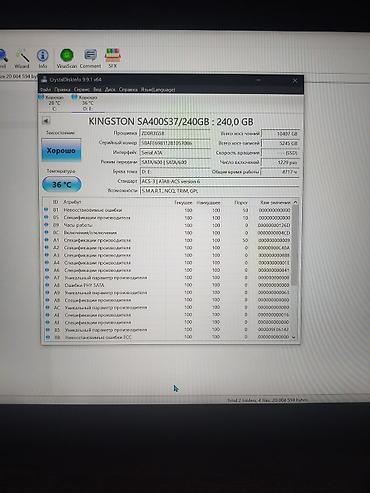The width and height of the screenshot is (370, 493).
Task: Click the blue status dot for attribute 0C
Action: pos(46,232)
